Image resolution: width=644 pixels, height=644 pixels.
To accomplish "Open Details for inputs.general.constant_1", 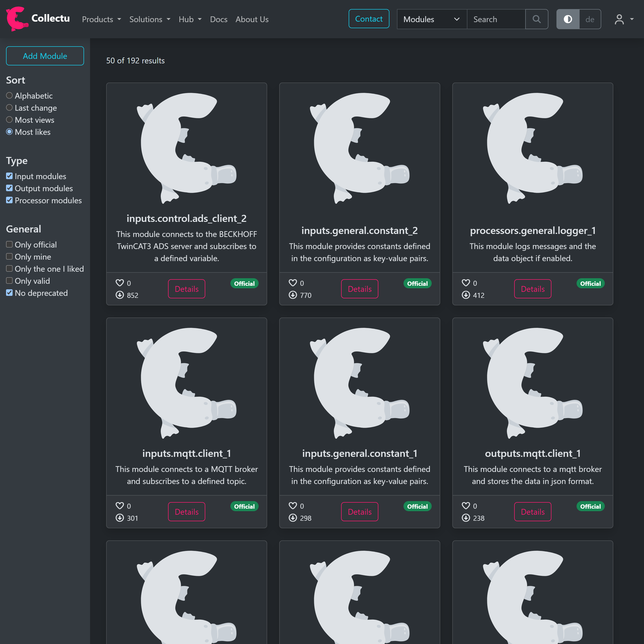I will (x=360, y=512).
